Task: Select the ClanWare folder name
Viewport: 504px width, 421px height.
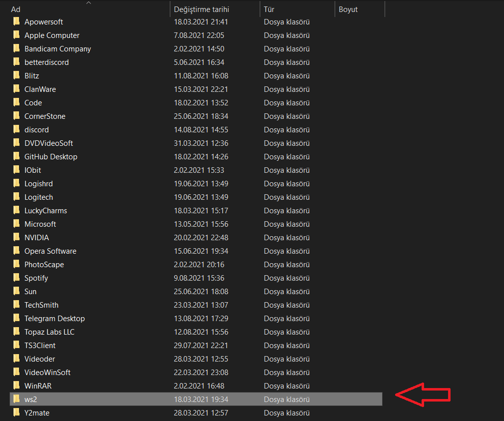Action: click(x=40, y=89)
